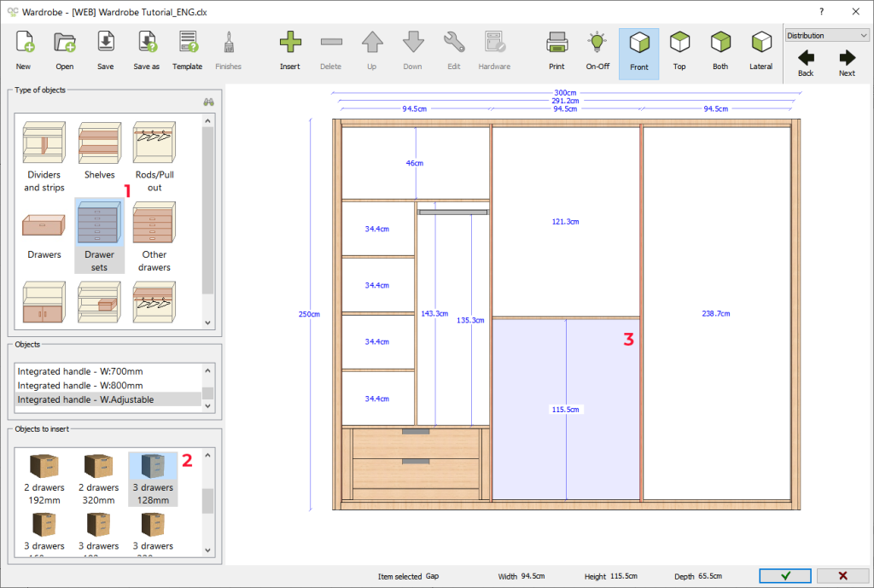The height and width of the screenshot is (588, 874).
Task: Click the 135.3cm dimension label
Action: click(470, 321)
